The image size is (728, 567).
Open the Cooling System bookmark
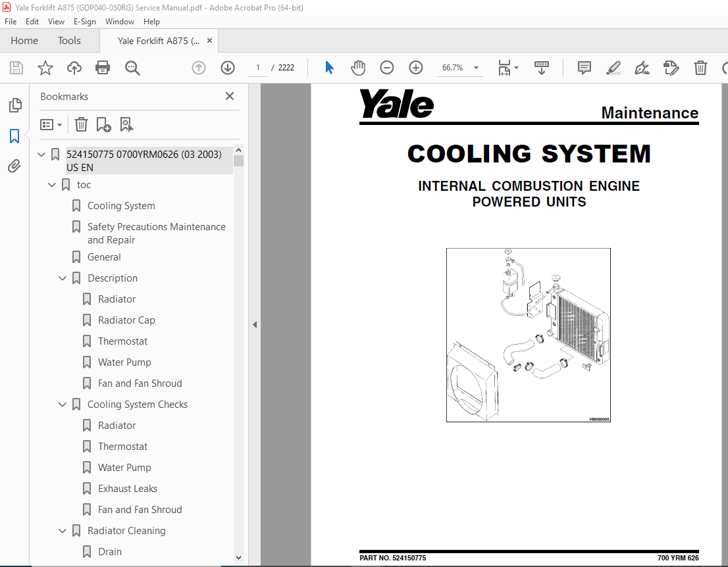point(121,206)
